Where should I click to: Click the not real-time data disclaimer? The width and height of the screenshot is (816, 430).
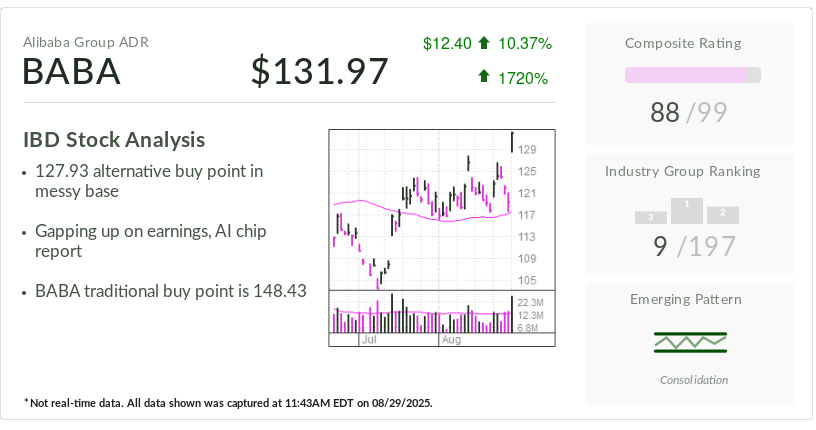click(228, 403)
